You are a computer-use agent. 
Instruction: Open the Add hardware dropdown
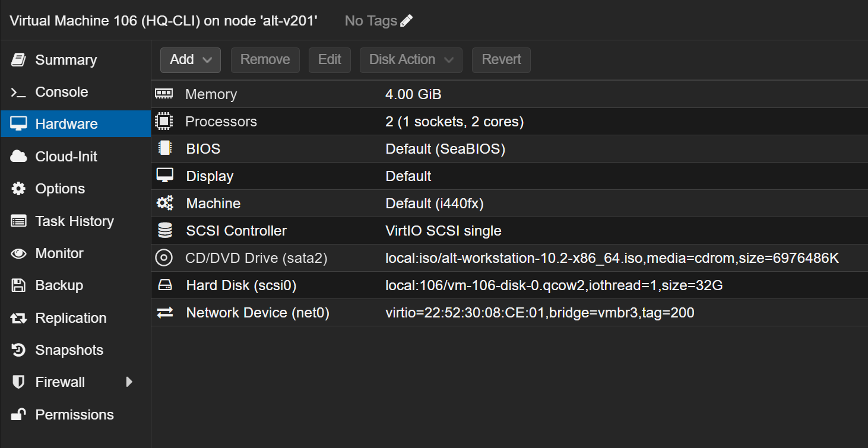(190, 60)
